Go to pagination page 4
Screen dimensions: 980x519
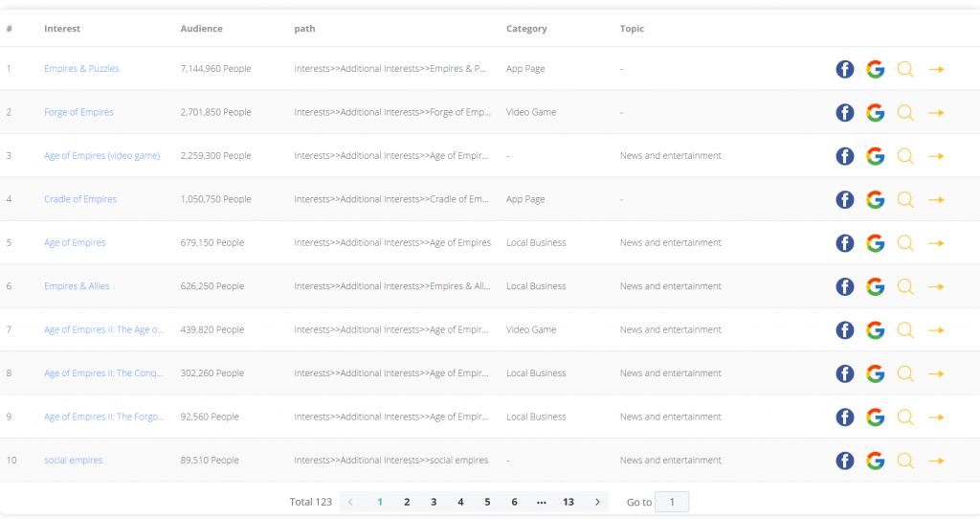coord(460,502)
